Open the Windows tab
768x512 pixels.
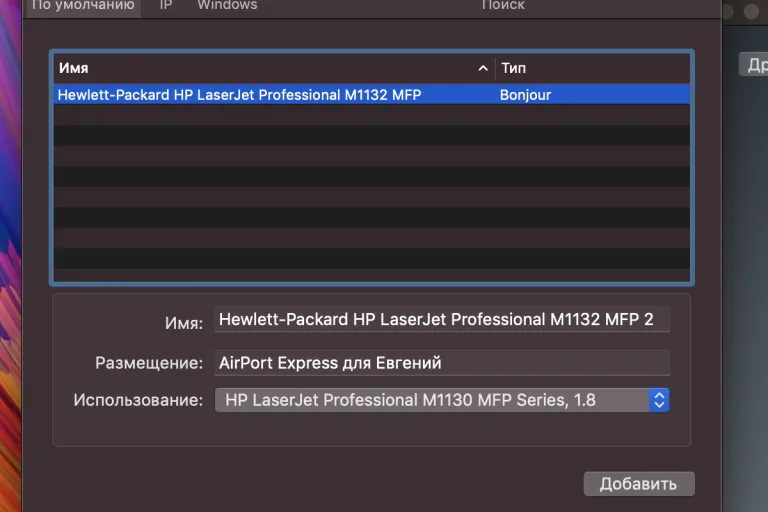click(227, 6)
